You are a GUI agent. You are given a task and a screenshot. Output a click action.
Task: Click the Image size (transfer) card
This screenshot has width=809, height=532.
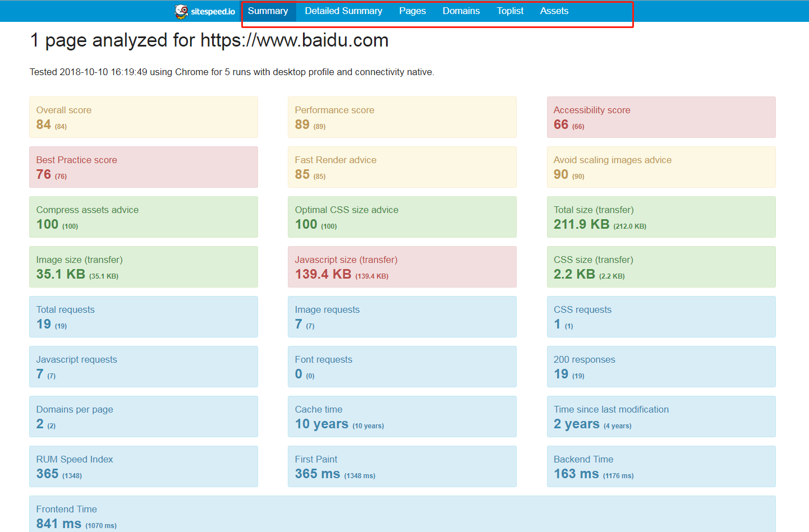tap(144, 267)
